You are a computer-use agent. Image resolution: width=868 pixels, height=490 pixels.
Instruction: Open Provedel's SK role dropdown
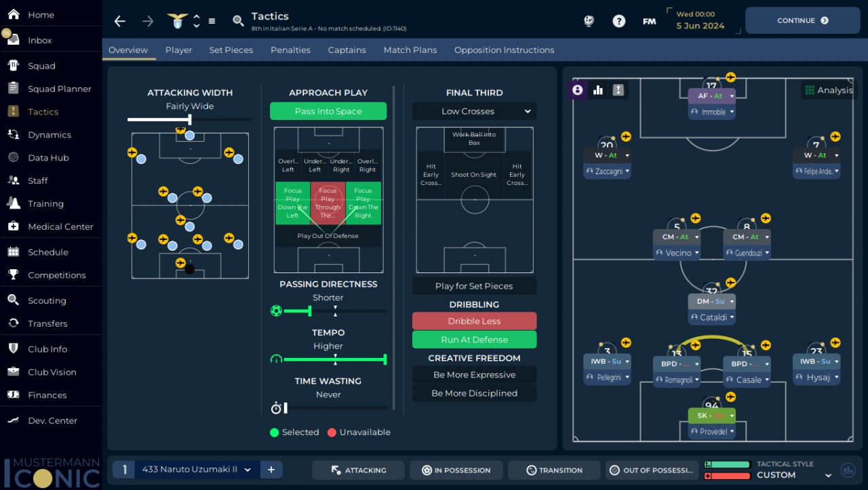point(711,415)
